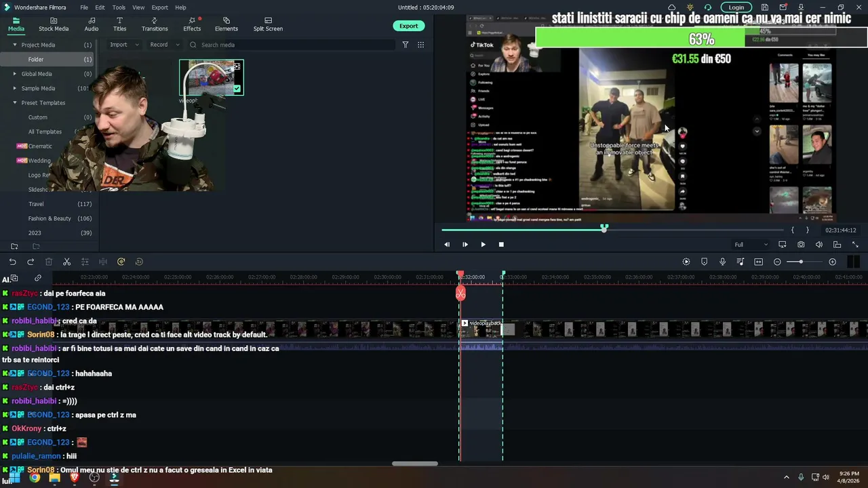Select the imported video thumbnail in the media bin
This screenshot has width=868, height=488.
tap(211, 77)
